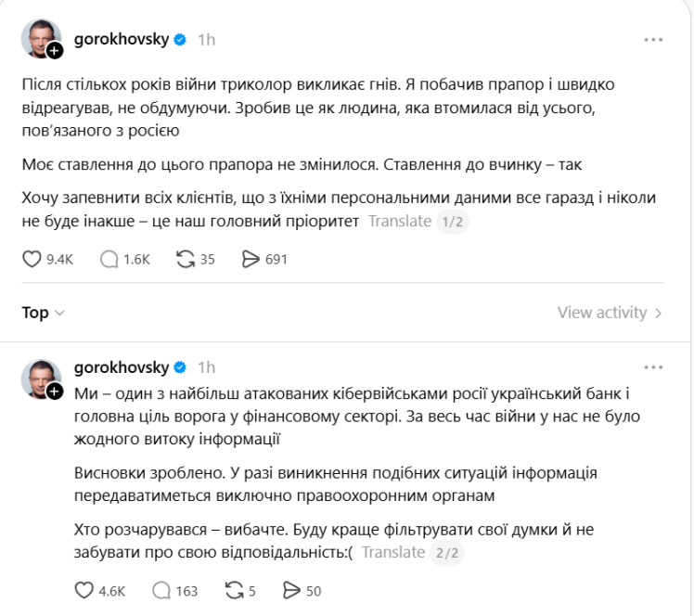Viewport: 694px width, 616px height.
Task: Like the first post with the heart icon
Action: coord(32,260)
